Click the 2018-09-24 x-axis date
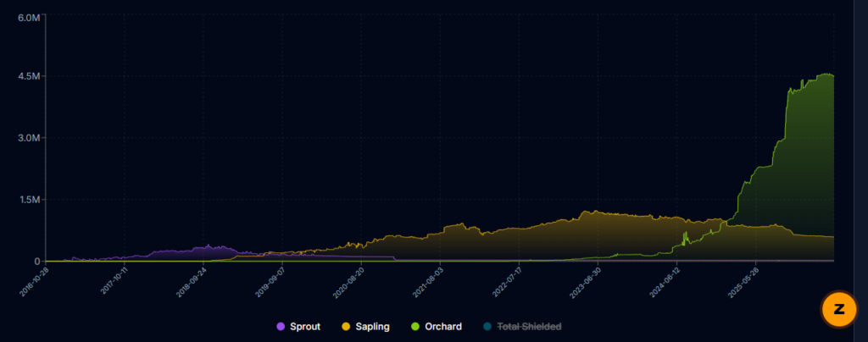The height and width of the screenshot is (342, 868). coord(192,282)
